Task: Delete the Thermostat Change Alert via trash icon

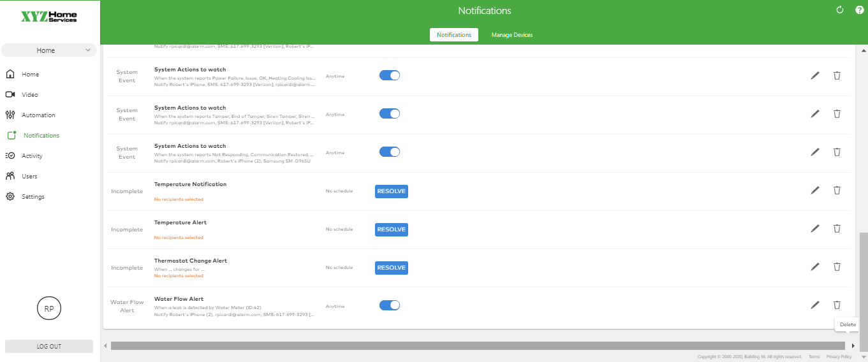Action: click(x=837, y=267)
